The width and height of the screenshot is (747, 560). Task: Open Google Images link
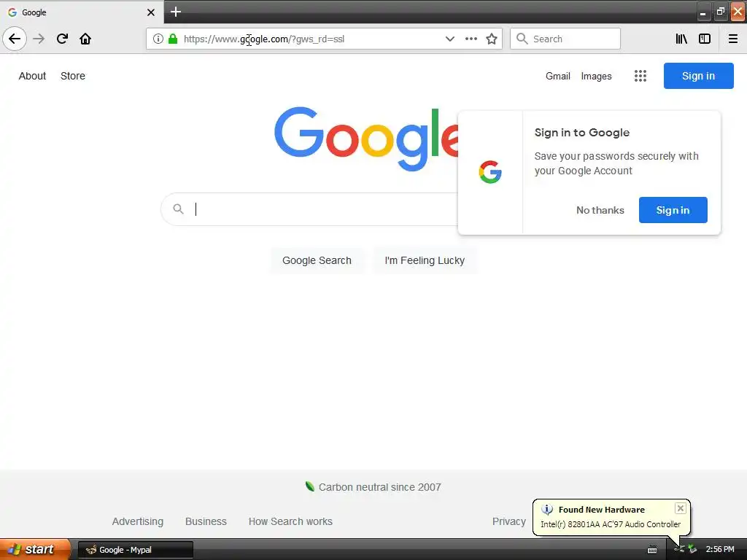pyautogui.click(x=597, y=76)
